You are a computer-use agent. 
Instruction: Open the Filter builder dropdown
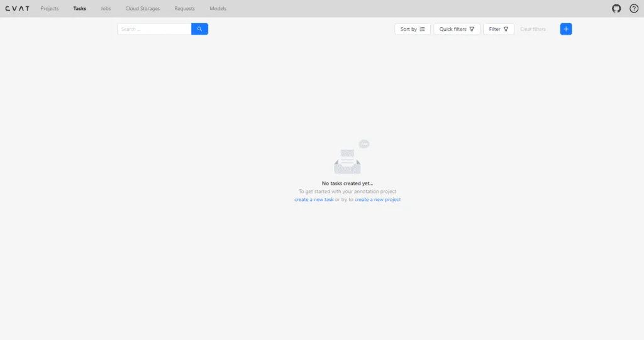click(499, 29)
